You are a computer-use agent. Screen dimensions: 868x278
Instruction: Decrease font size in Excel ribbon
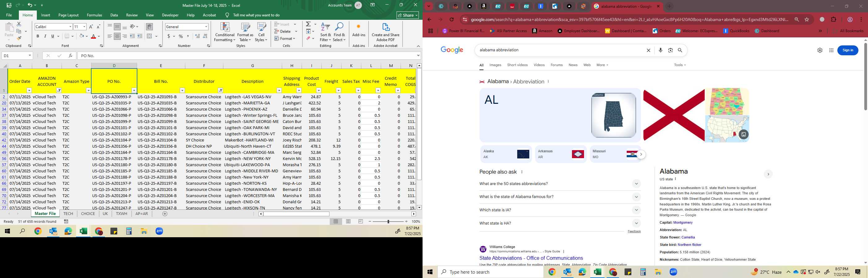tap(98, 27)
